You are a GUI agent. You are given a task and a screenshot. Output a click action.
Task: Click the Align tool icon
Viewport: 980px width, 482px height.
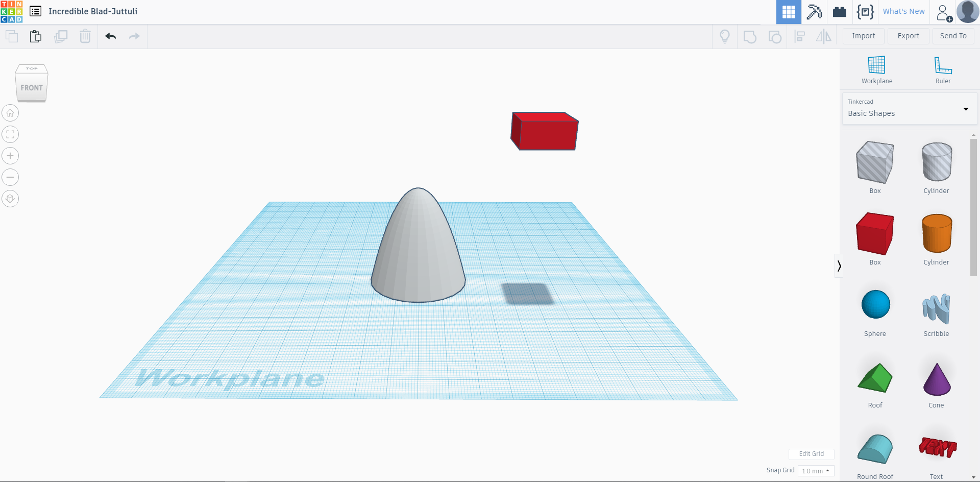(x=800, y=36)
